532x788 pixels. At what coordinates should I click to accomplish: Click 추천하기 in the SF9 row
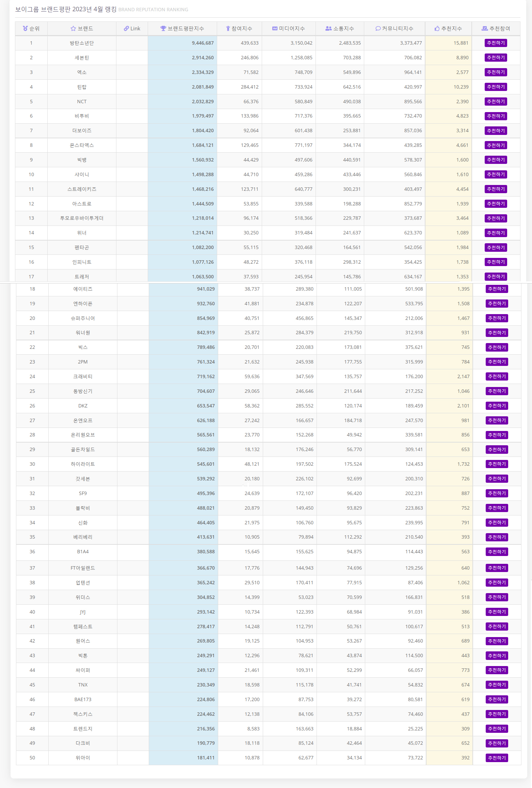pos(497,493)
